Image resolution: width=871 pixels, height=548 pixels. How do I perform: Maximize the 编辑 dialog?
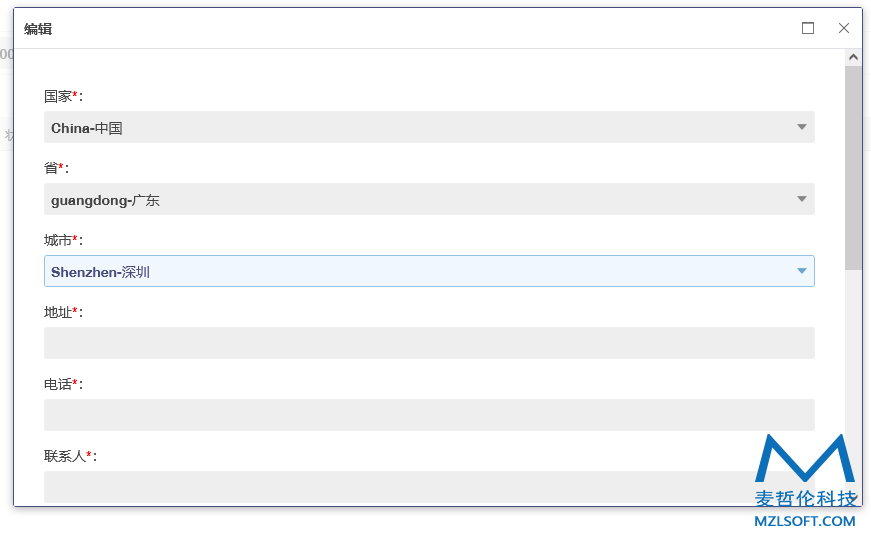pos(808,28)
